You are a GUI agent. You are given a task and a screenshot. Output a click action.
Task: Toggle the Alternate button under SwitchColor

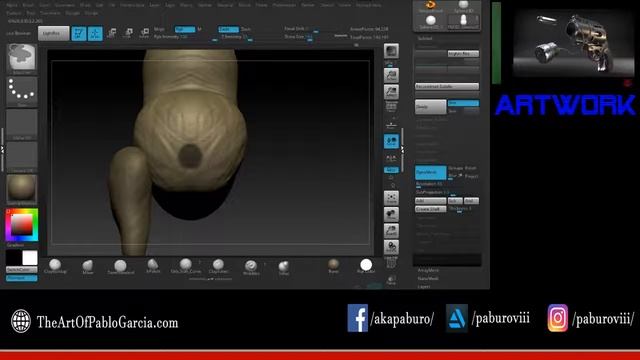pos(22,278)
